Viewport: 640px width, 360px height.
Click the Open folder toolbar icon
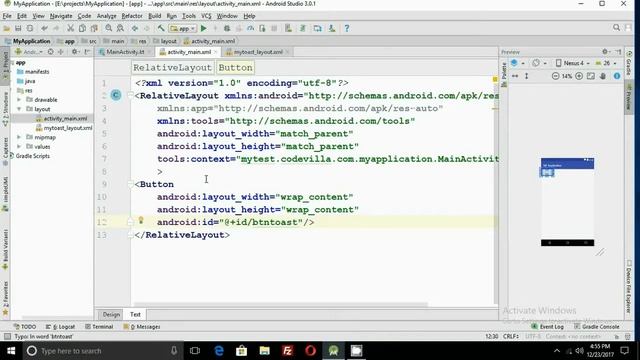coord(7,29)
